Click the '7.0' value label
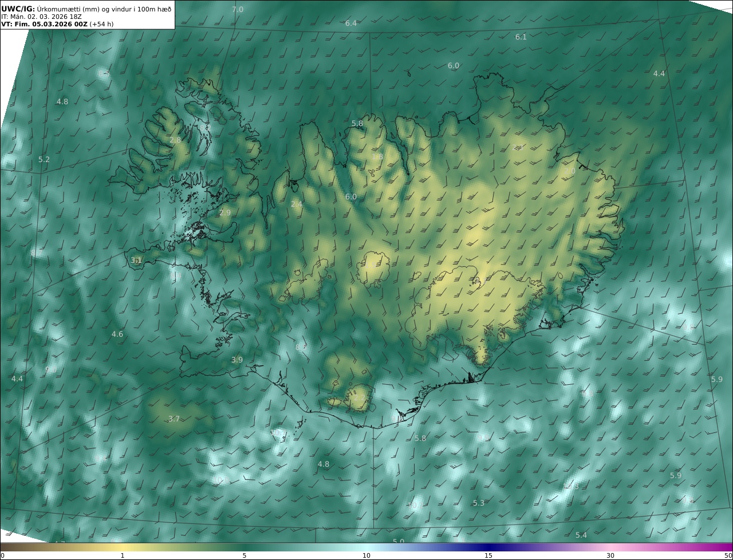 [238, 9]
